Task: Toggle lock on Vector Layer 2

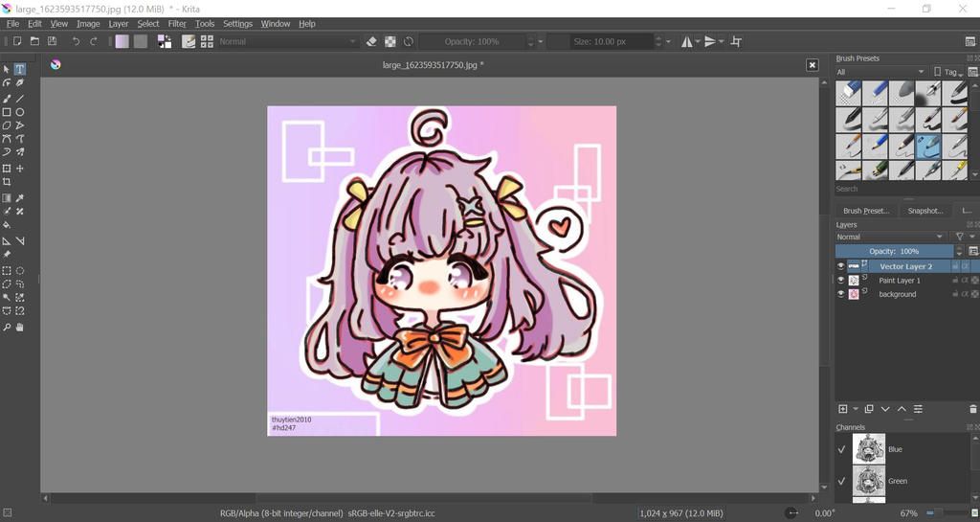Action: [x=955, y=266]
